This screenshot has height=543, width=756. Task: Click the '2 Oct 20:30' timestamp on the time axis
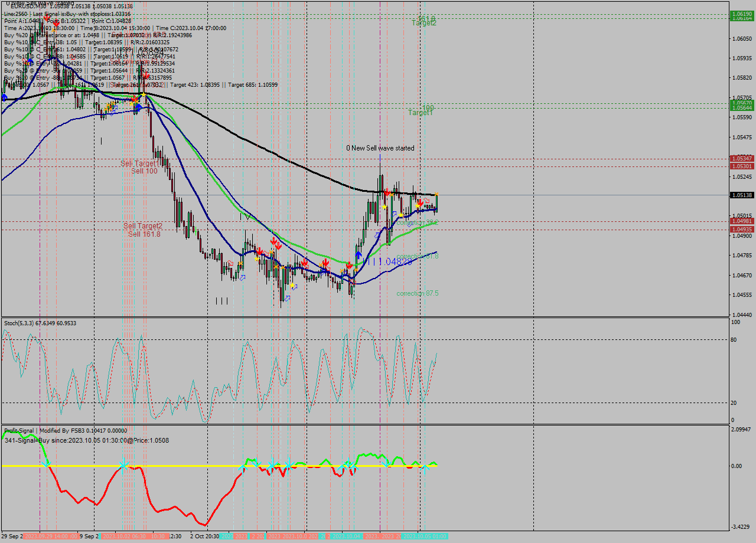[x=204, y=536]
